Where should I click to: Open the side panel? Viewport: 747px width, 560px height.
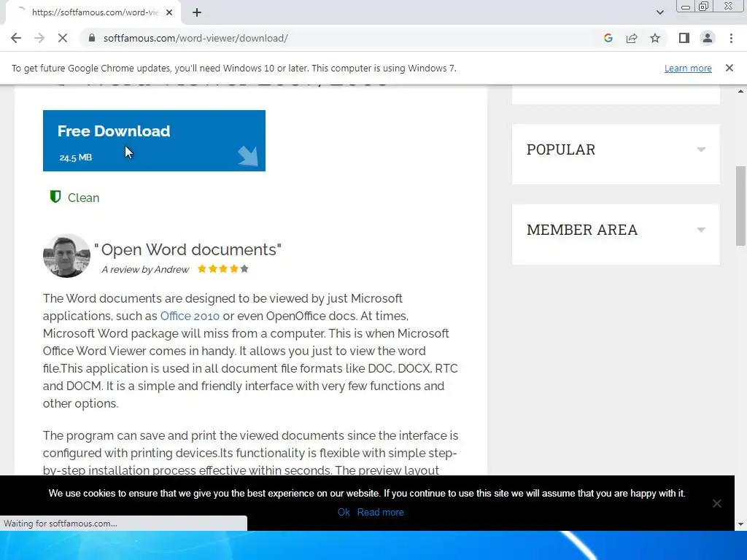(x=684, y=38)
